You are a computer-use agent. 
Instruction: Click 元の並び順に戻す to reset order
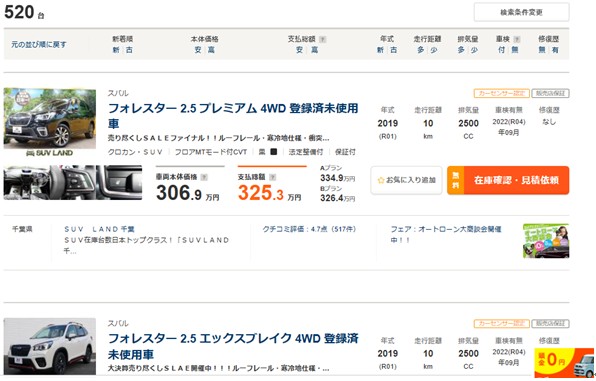pyautogui.click(x=39, y=44)
